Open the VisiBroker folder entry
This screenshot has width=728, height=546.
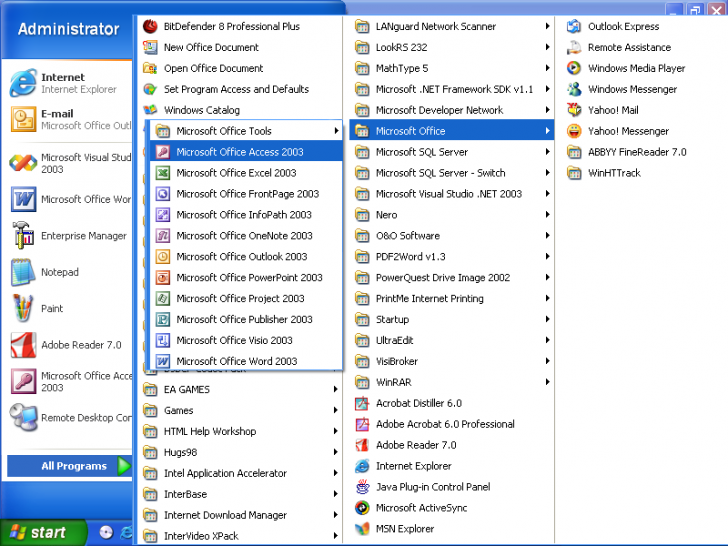tap(452, 361)
